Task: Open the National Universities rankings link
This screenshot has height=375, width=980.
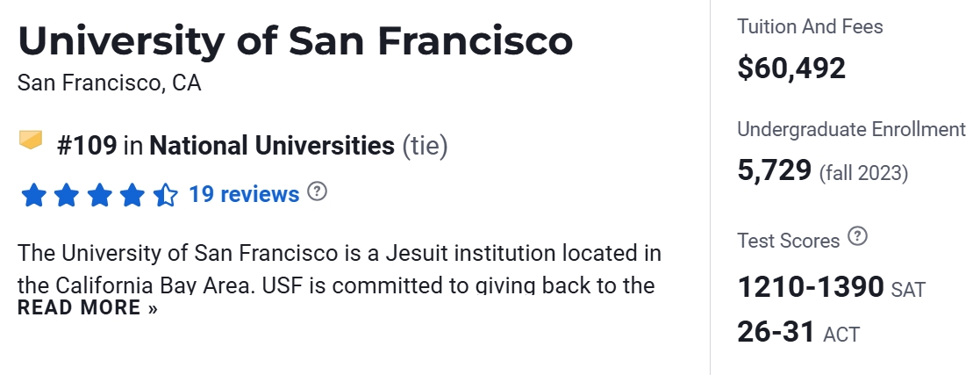Action: (272, 146)
